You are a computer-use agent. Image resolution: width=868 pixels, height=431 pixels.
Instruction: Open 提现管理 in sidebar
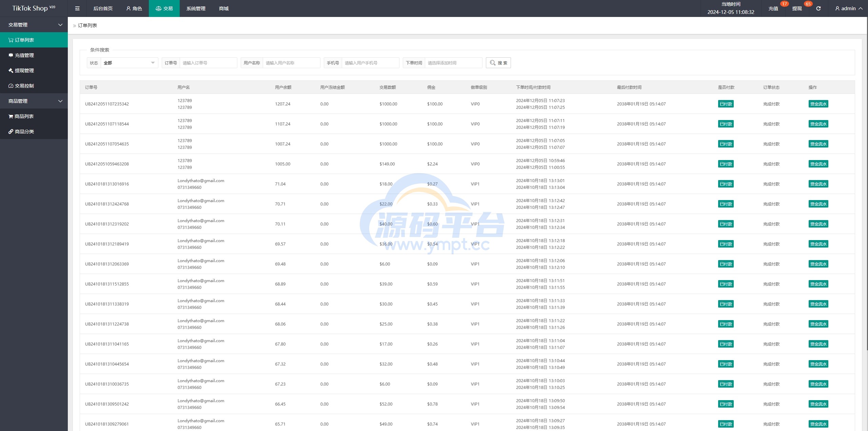tap(34, 71)
